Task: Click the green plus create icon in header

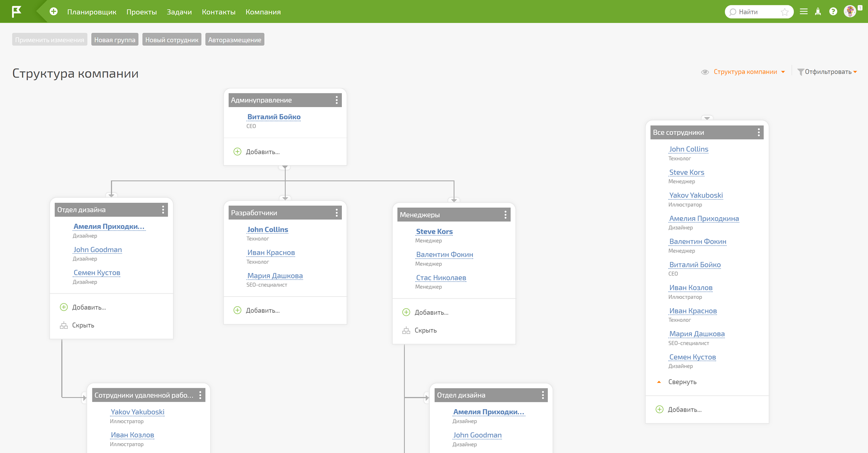Action: click(54, 11)
